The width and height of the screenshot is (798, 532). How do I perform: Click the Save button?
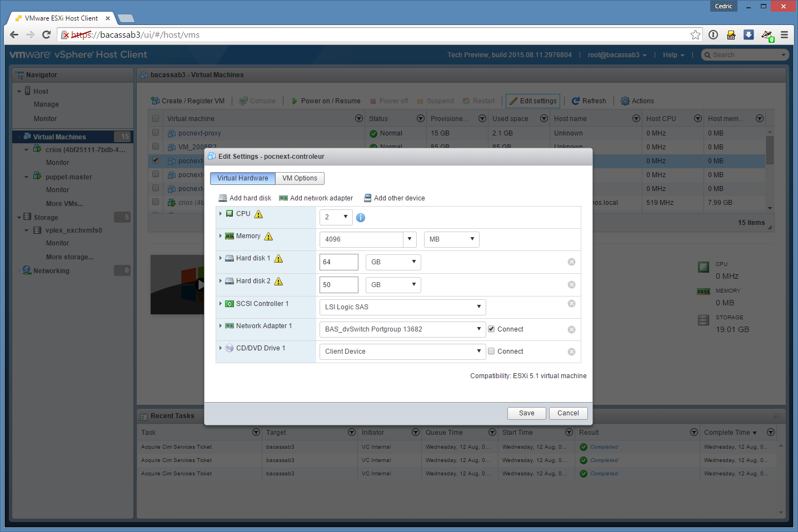pyautogui.click(x=526, y=413)
